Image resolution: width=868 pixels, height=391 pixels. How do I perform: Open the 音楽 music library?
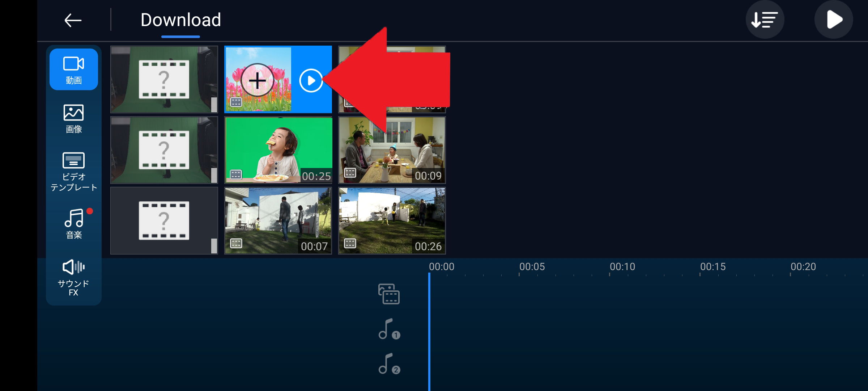tap(74, 224)
